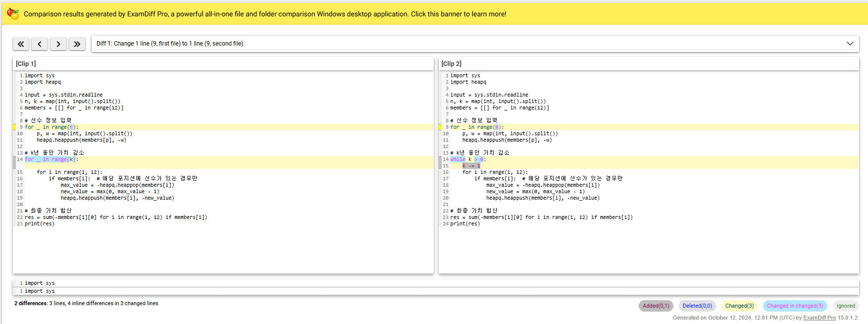Click 'n, k = map(int, input().split())' in Clip 1
The height and width of the screenshot is (324, 868).
pos(72,102)
